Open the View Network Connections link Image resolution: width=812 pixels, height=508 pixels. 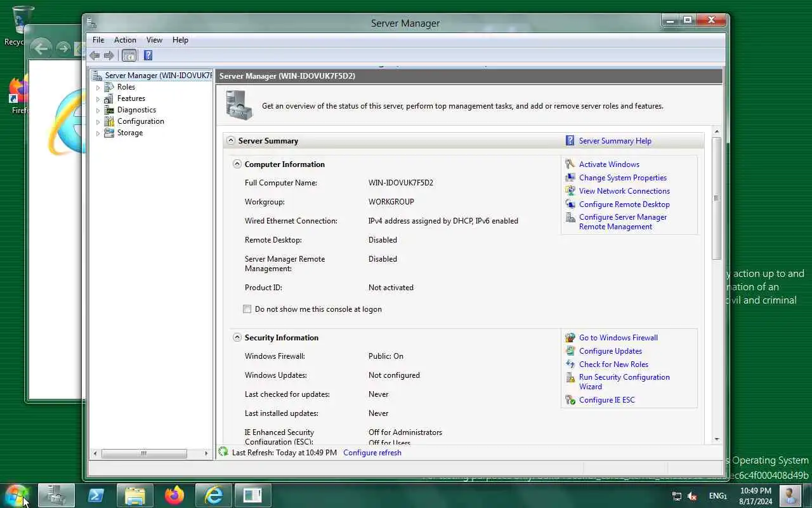pos(624,191)
